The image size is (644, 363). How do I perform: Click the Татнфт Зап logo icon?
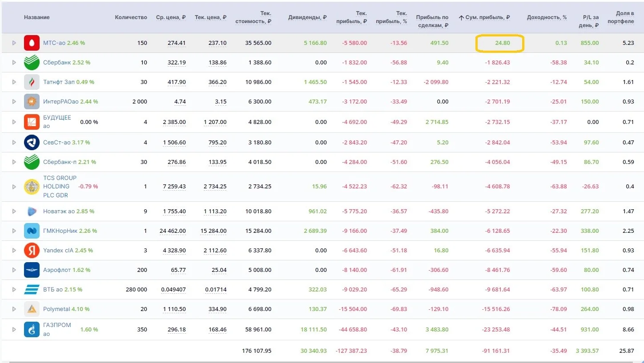32,82
